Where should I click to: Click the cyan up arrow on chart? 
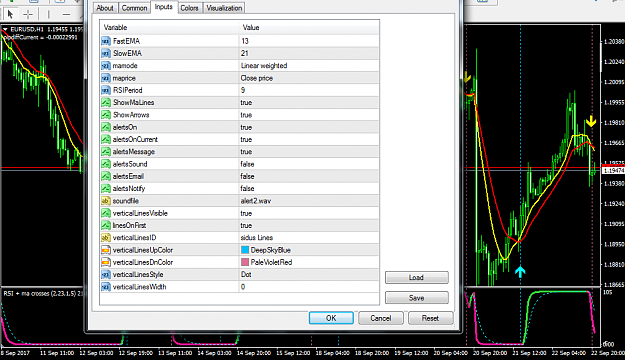pos(520,271)
